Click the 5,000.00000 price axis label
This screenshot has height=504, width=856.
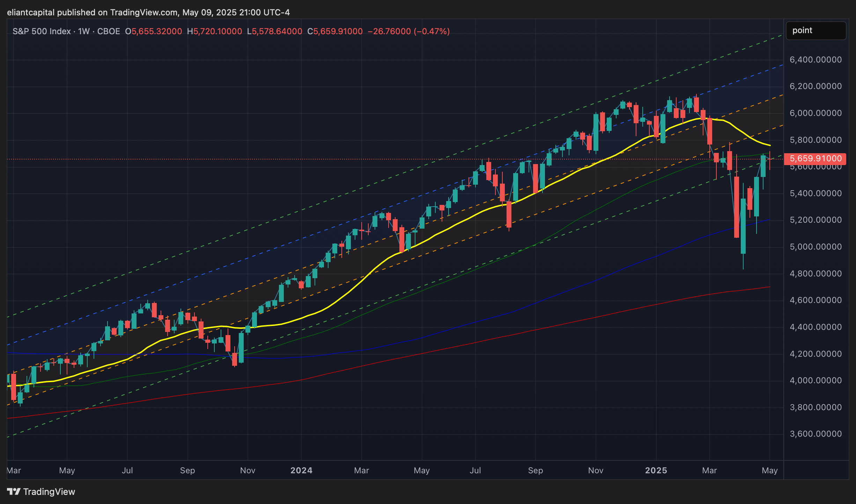coord(816,247)
